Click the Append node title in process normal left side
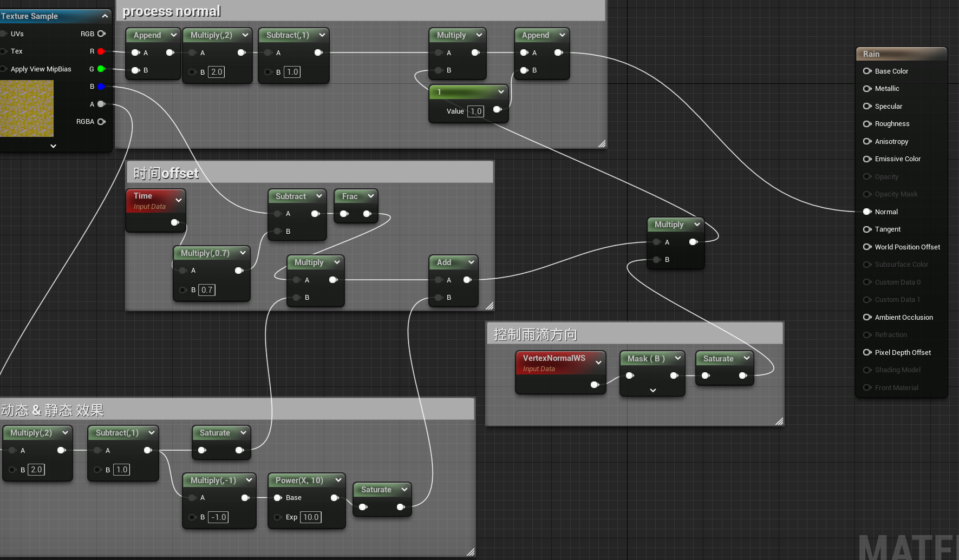Image resolution: width=959 pixels, height=560 pixels. pyautogui.click(x=147, y=35)
